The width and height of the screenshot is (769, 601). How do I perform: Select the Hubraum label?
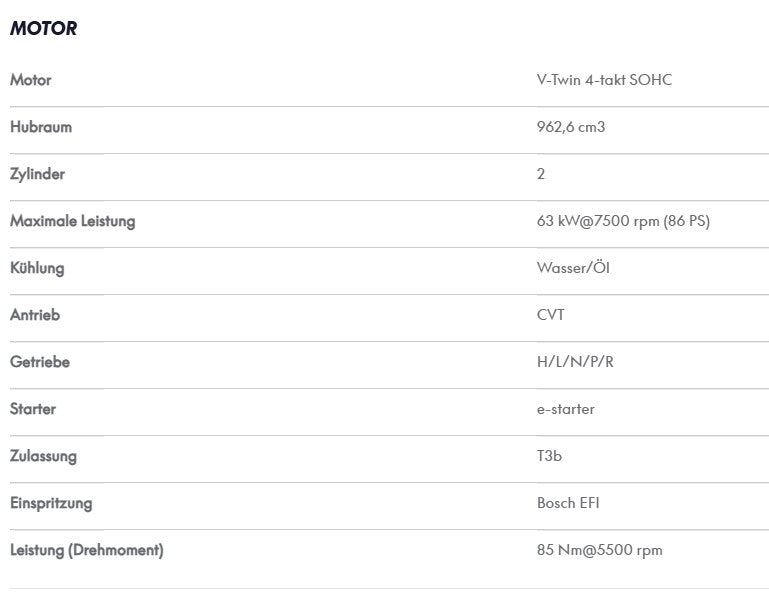pos(41,127)
